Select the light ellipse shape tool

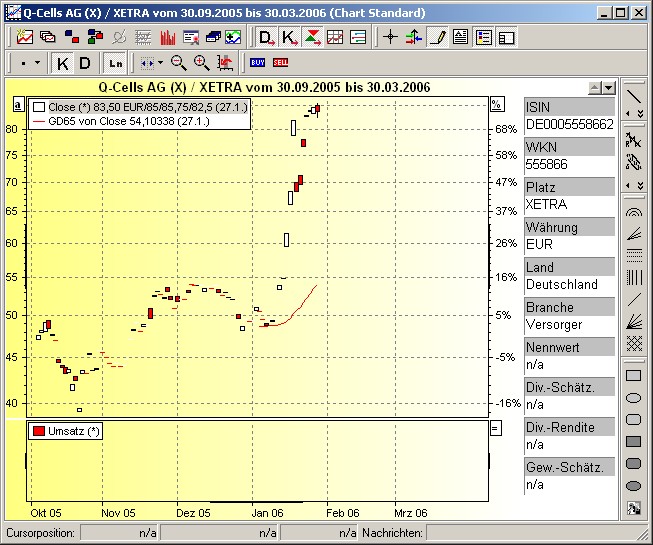633,398
